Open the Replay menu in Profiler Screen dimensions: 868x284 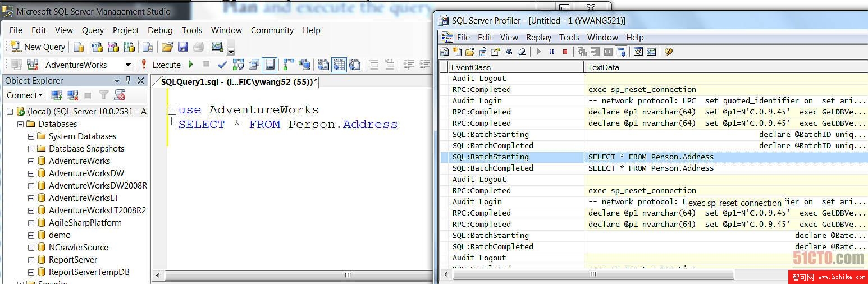tap(538, 38)
